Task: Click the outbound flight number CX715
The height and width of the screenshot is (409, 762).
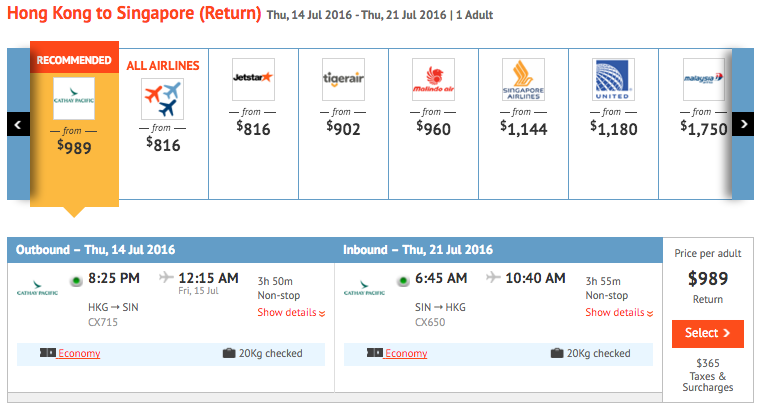Action: 103,322
